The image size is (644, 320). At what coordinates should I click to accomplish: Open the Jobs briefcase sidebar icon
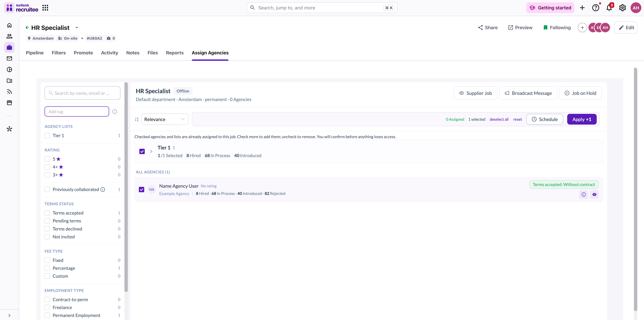[x=9, y=47]
